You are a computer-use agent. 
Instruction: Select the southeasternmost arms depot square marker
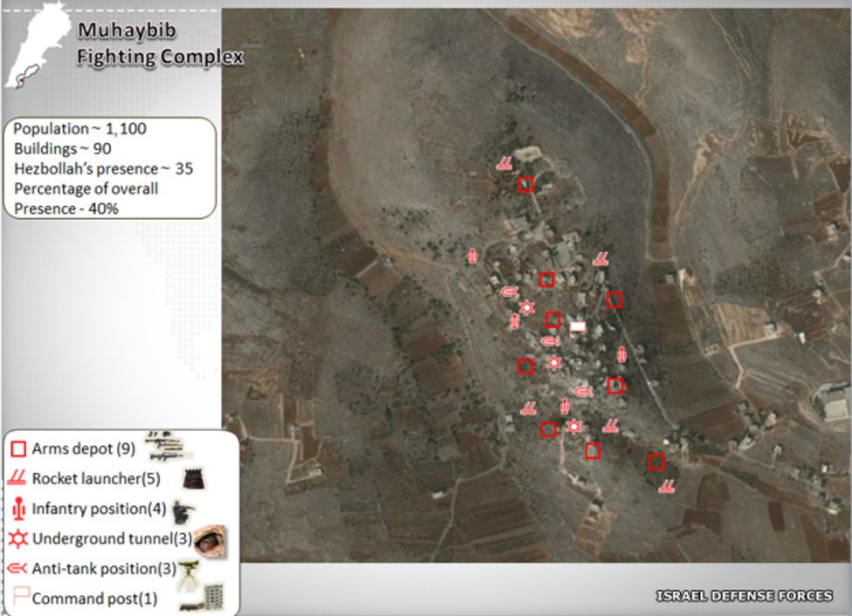pyautogui.click(x=656, y=462)
